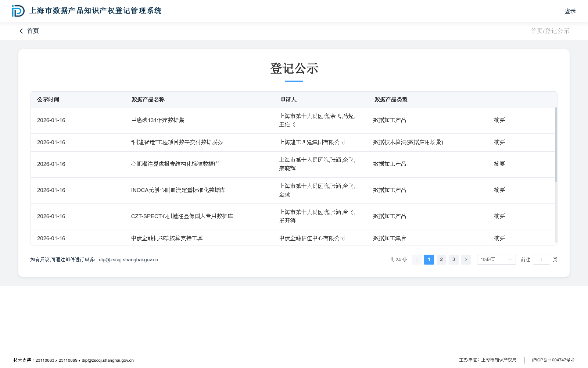The image size is (588, 368).
Task: Open the 10条/页 page size dropdown
Action: point(496,259)
